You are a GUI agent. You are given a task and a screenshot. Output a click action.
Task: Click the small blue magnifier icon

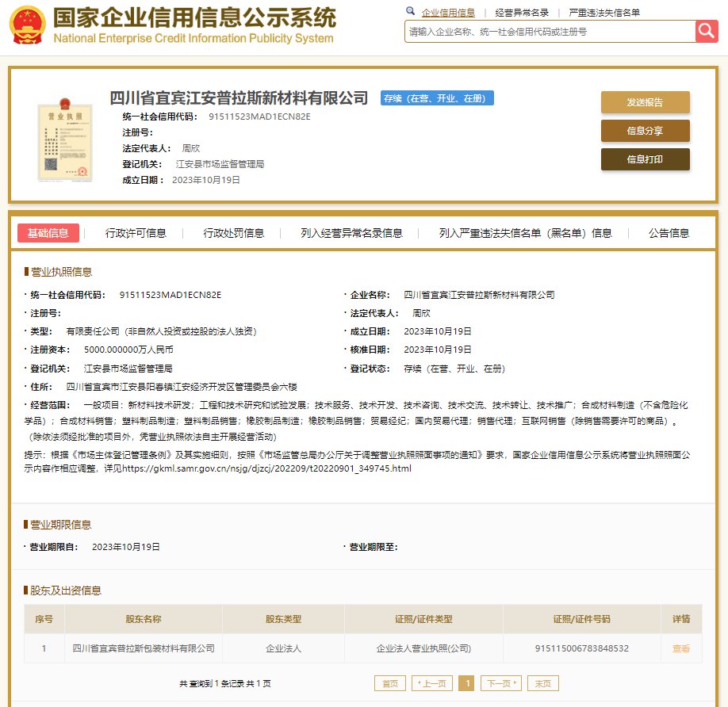coord(410,11)
